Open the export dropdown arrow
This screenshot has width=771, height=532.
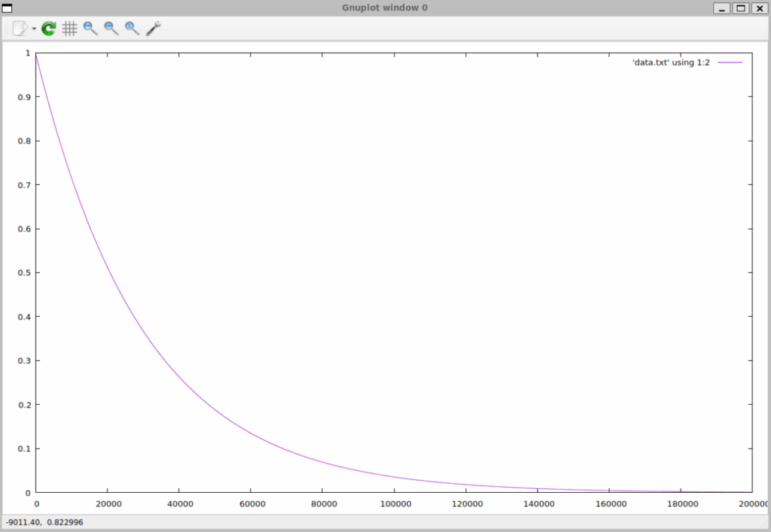click(x=34, y=29)
